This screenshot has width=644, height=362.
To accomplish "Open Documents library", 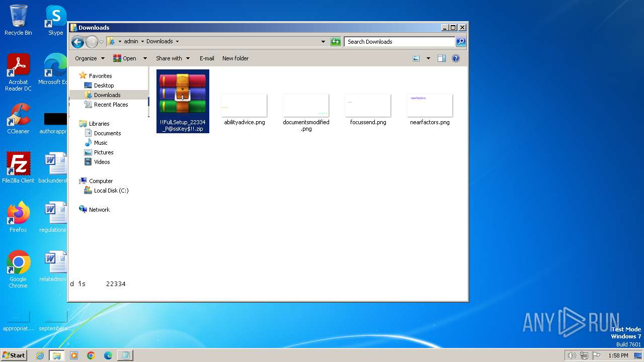I will pyautogui.click(x=107, y=133).
